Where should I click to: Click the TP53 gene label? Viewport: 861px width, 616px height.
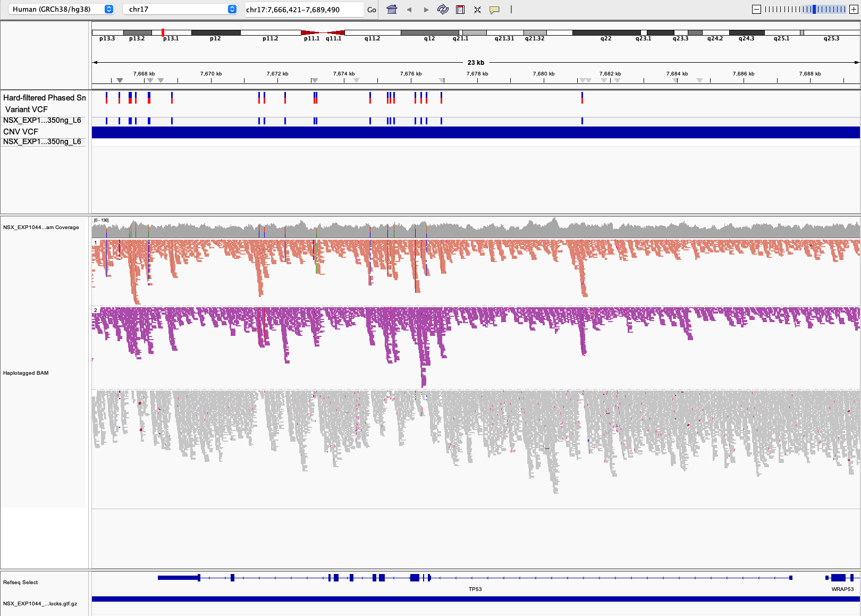[x=475, y=589]
